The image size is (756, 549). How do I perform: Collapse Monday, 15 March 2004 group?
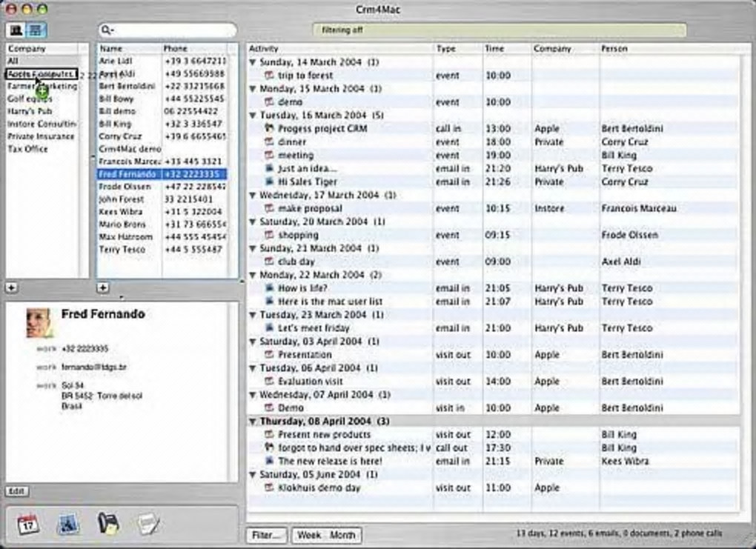coord(253,89)
